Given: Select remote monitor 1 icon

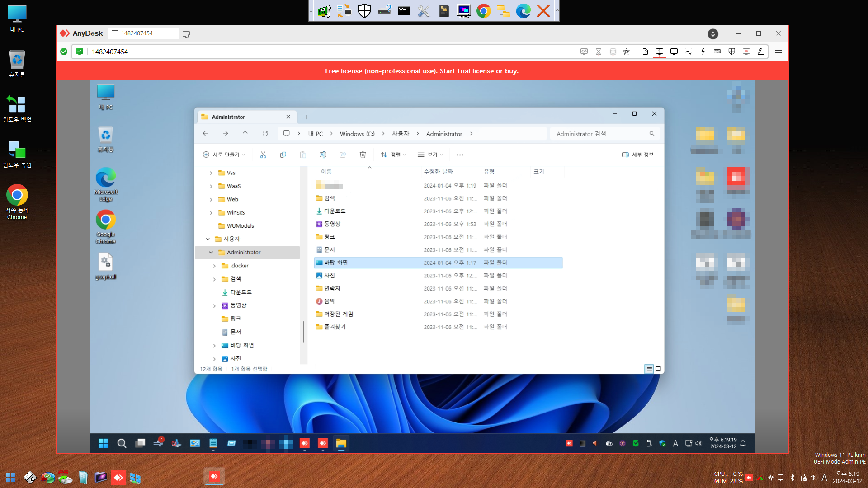Looking at the screenshot, I should tap(660, 52).
